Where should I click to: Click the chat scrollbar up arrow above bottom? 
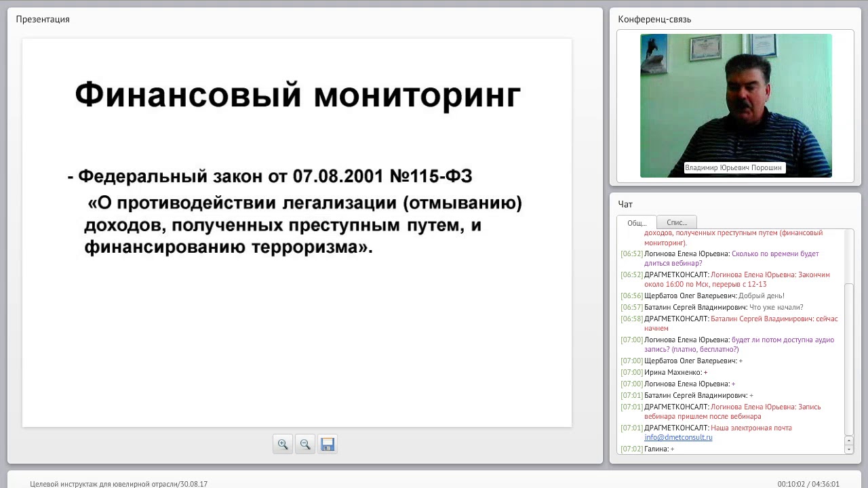[849, 441]
